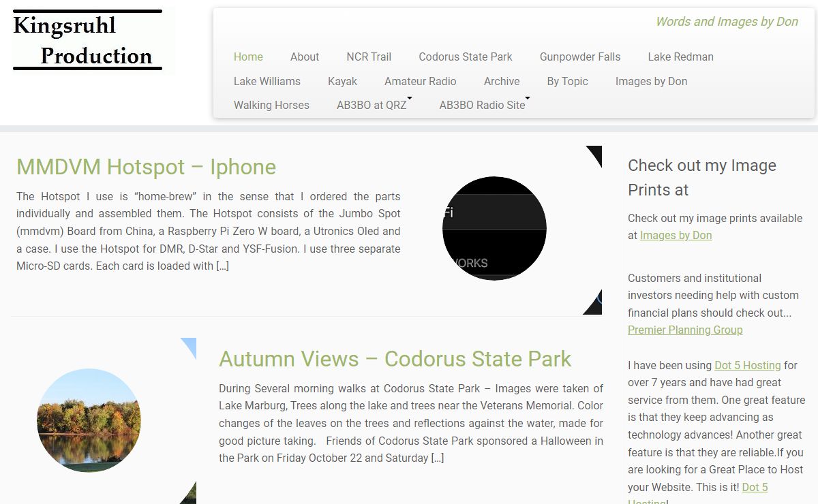
Task: Click the 'Words and Images by Don' tagline
Action: pos(727,22)
